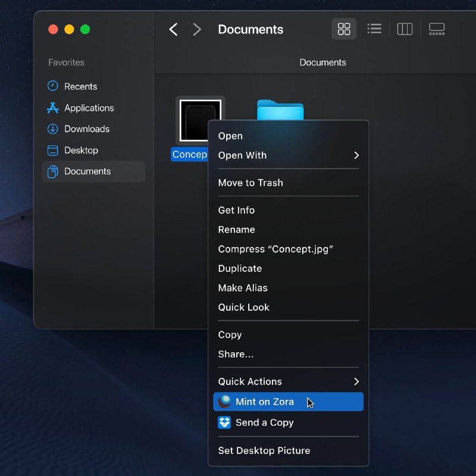The image size is (476, 476).
Task: Open Recents in the Favorites sidebar
Action: 93,86
